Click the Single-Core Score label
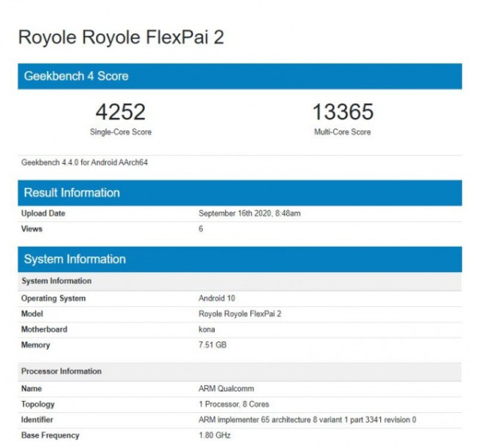This screenshot has width=477, height=448. (x=121, y=132)
